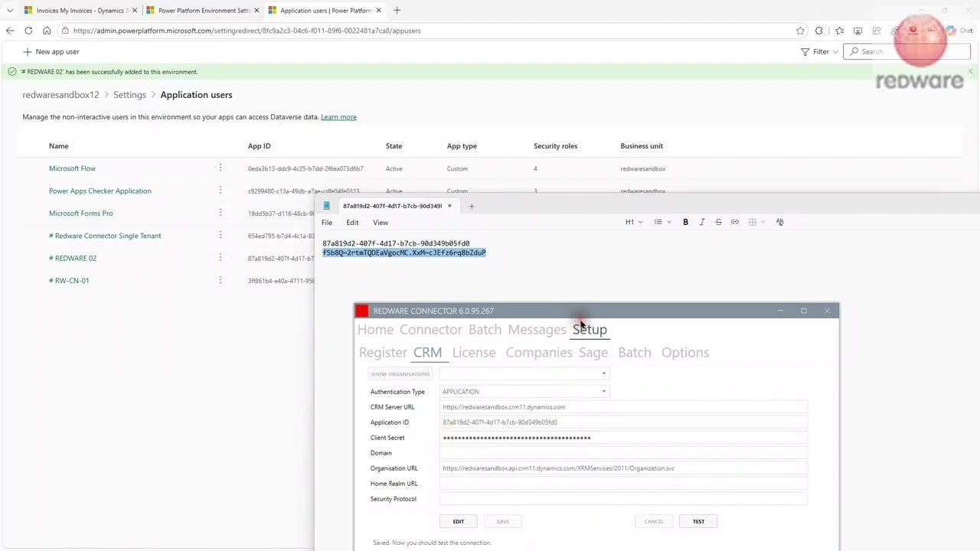This screenshot has width=980, height=551.
Task: Open more options for Power Apps Checker Application
Action: pos(220,190)
